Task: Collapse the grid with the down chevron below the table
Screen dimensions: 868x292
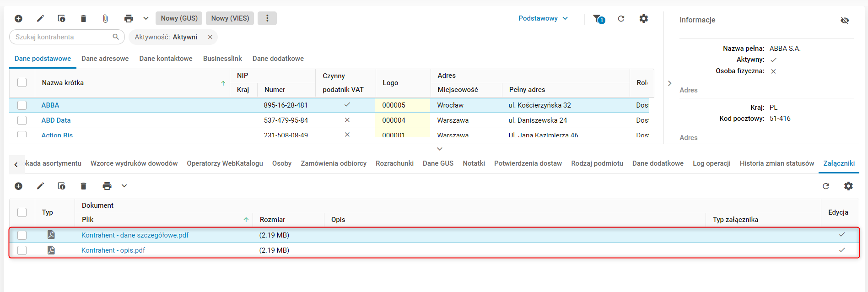Action: (x=440, y=149)
